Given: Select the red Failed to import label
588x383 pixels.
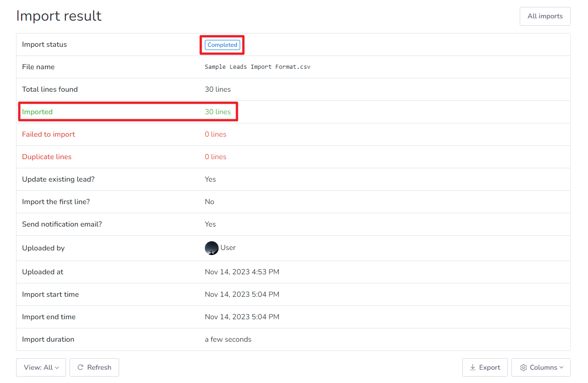Looking at the screenshot, I should click(49, 134).
